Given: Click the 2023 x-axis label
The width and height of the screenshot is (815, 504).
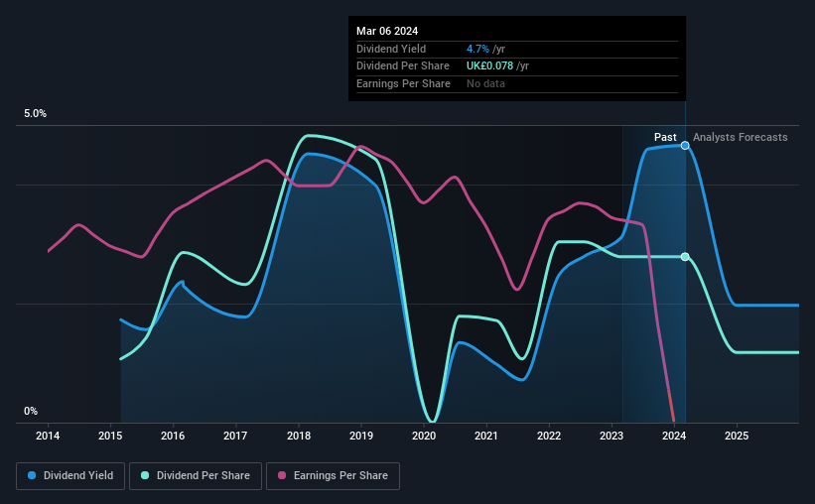Looking at the screenshot, I should [611, 436].
